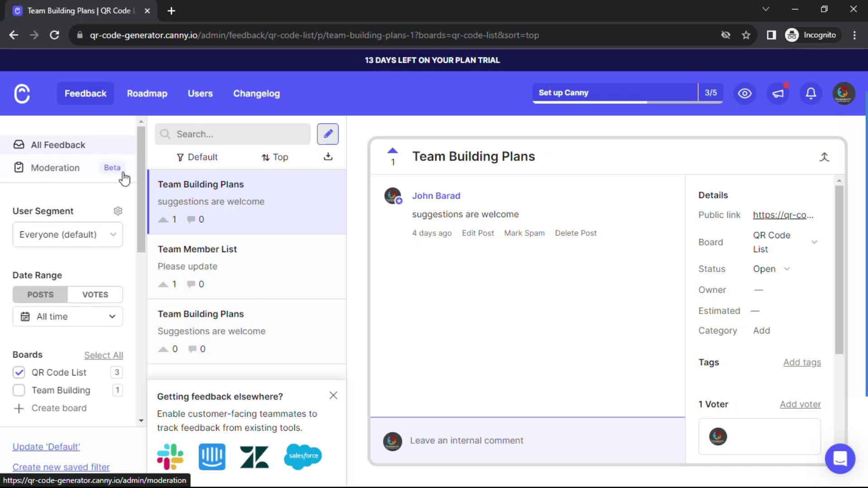
Task: Switch date range to VOTES
Action: tap(95, 295)
